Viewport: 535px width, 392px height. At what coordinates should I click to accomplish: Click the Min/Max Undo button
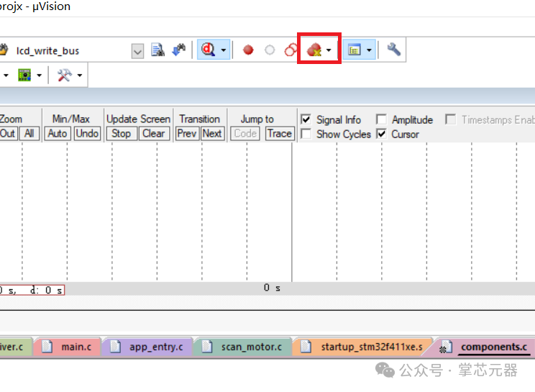87,133
